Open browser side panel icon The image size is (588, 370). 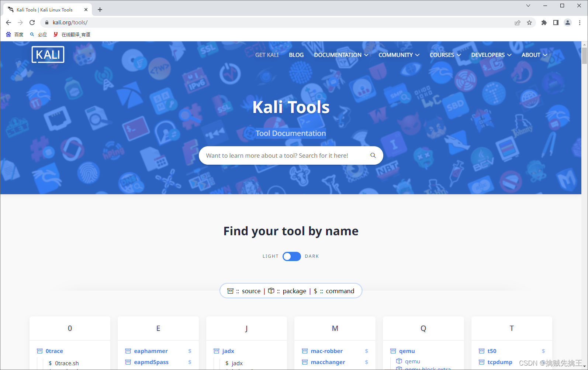556,23
